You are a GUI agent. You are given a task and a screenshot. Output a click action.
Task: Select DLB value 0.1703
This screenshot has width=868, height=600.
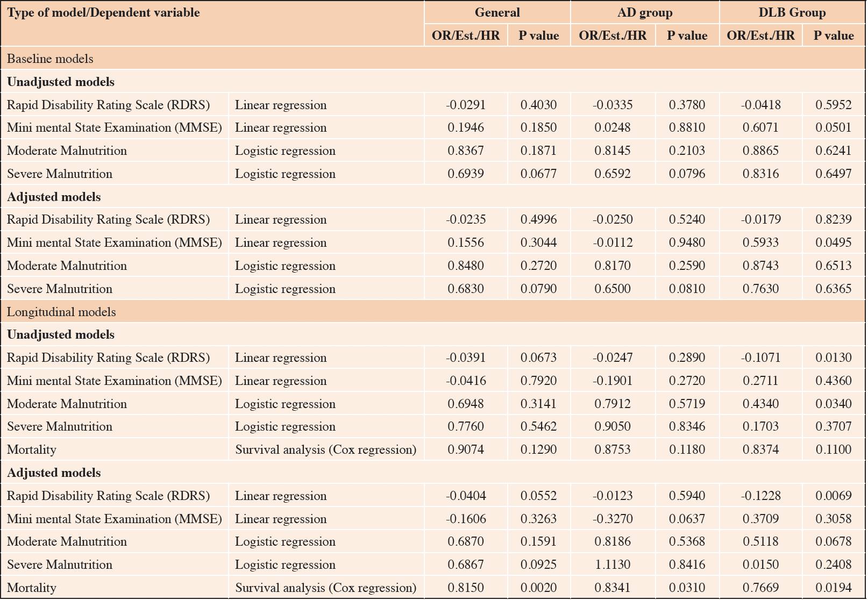[x=760, y=426]
